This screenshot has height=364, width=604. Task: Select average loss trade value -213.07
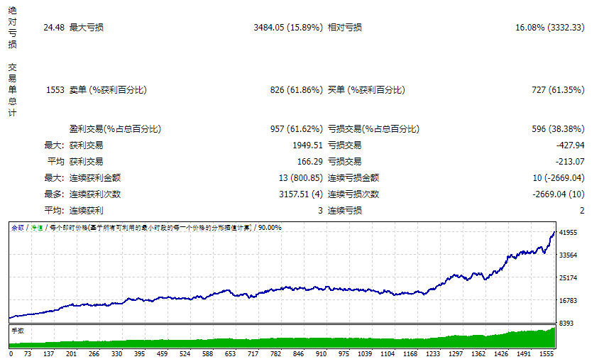pos(570,161)
